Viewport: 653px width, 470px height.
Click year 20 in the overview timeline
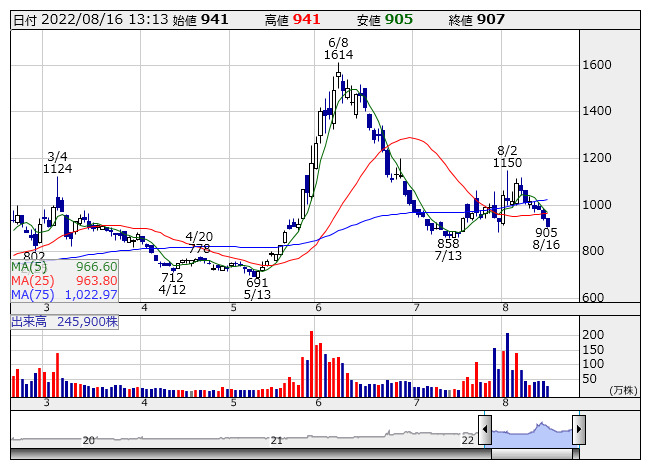88,440
